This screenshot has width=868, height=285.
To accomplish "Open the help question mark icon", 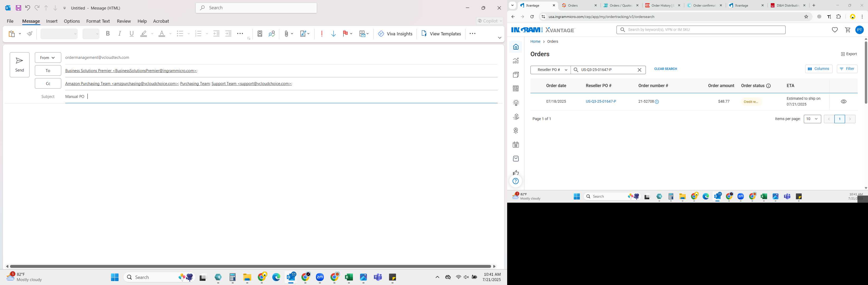I will click(516, 181).
